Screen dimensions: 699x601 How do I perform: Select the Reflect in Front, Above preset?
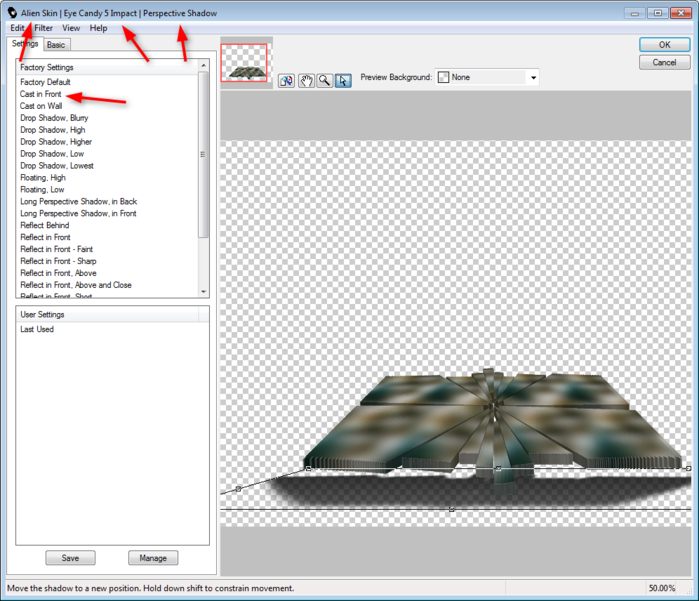pos(58,273)
